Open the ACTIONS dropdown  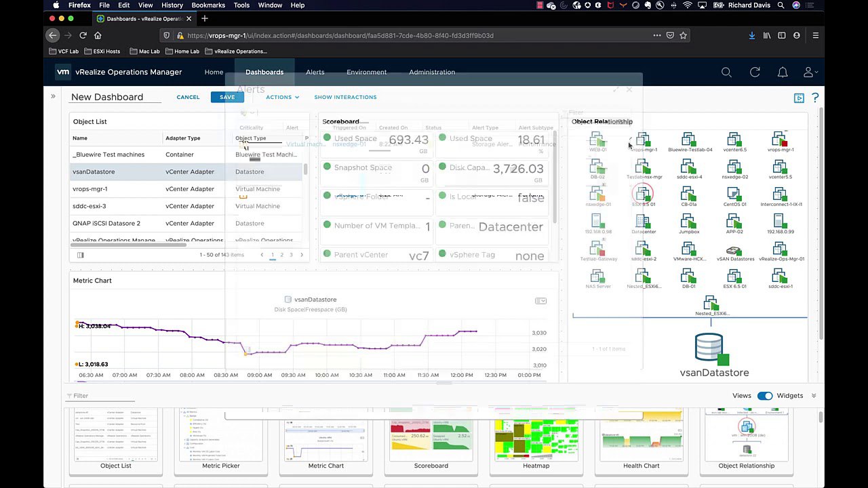tap(282, 97)
